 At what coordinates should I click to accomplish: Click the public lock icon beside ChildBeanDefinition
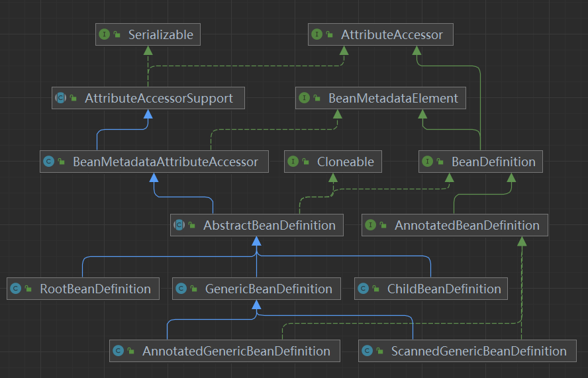[375, 289]
